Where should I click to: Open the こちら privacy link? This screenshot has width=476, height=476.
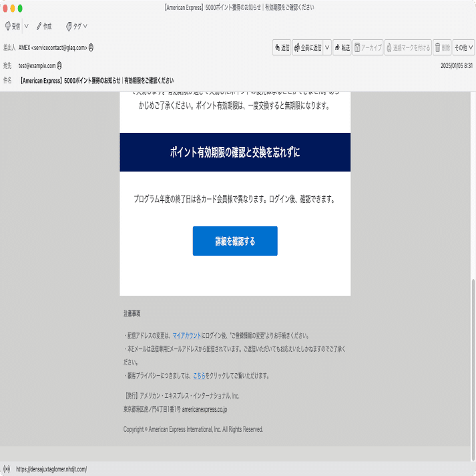tap(199, 375)
